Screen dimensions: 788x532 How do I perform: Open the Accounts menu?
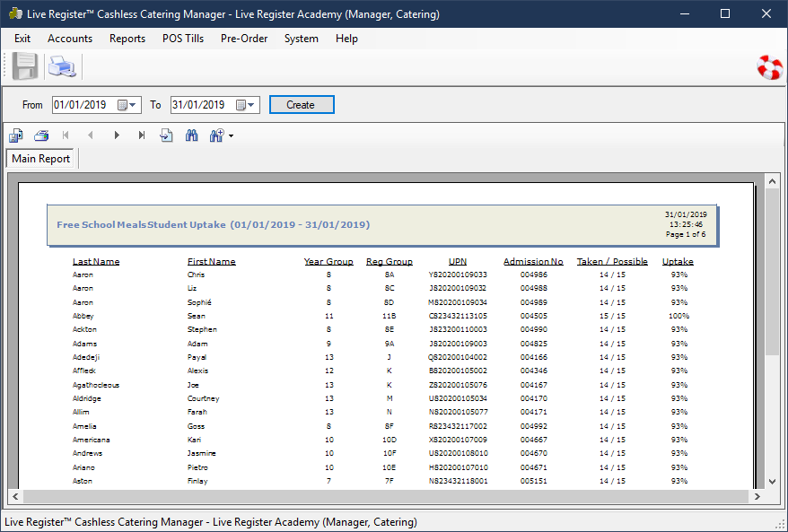(x=70, y=39)
